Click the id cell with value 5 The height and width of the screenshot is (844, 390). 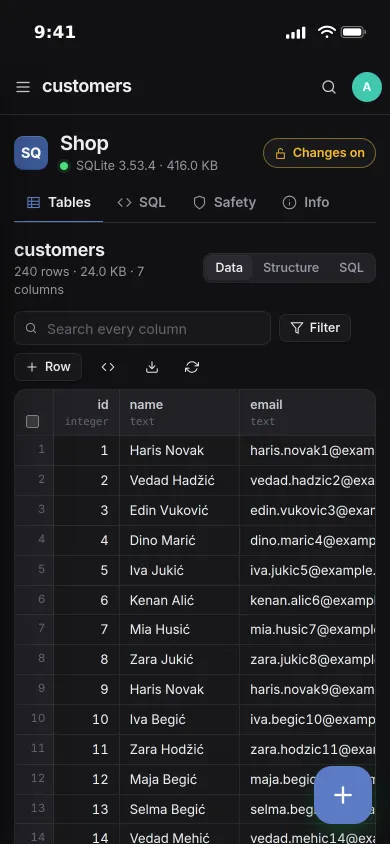tap(87, 570)
